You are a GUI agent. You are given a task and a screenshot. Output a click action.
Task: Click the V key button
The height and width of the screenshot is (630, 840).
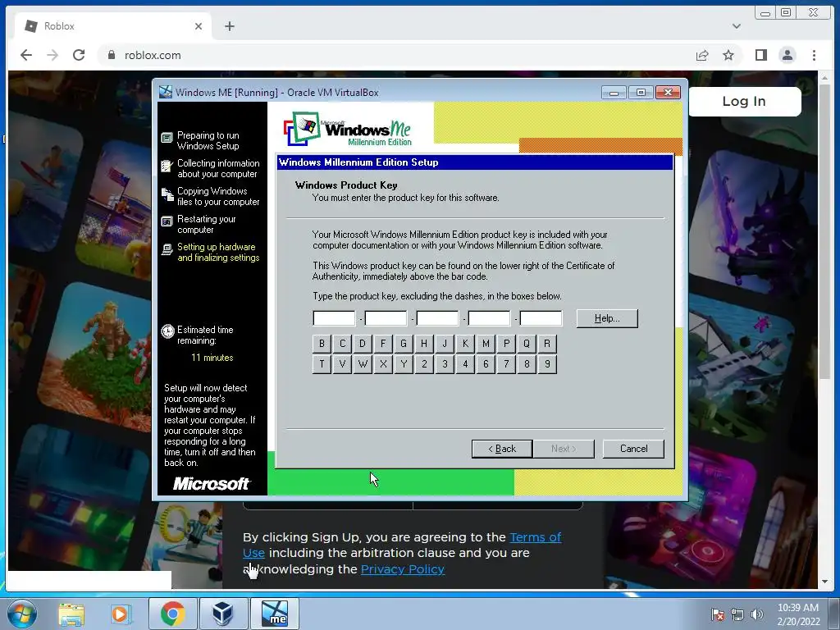tap(342, 364)
